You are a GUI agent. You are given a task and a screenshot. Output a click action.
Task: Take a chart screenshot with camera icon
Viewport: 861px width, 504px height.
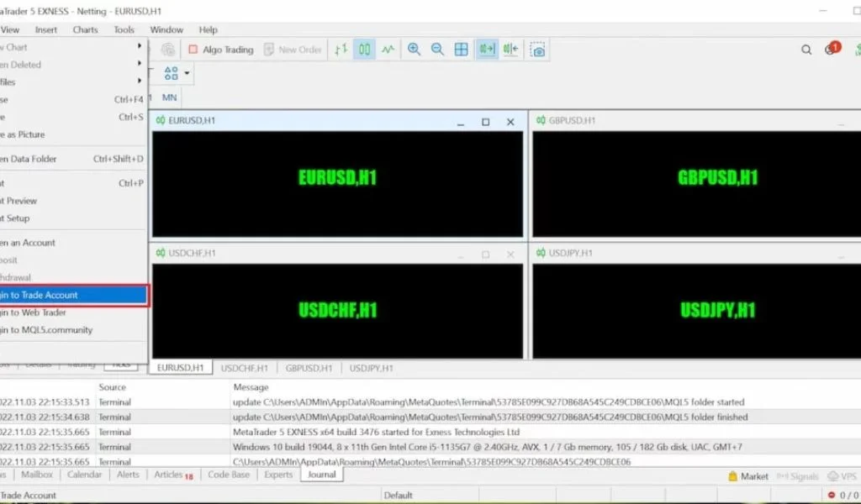click(x=538, y=50)
